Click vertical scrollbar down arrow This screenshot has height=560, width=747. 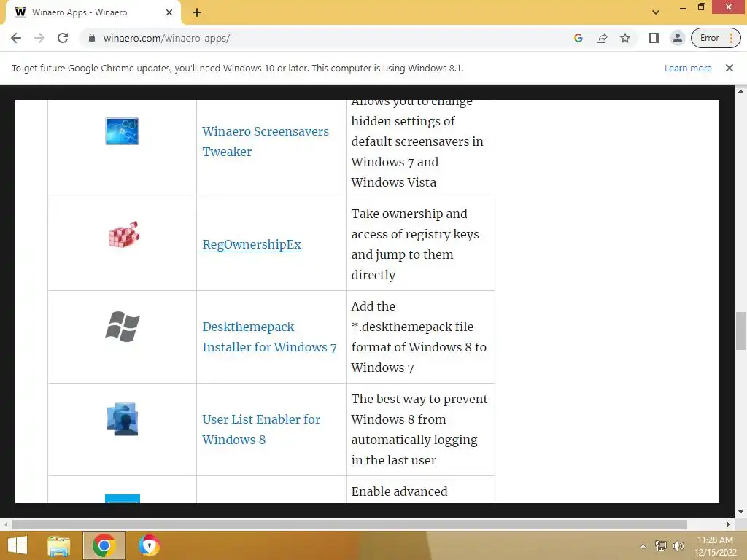pyautogui.click(x=740, y=512)
